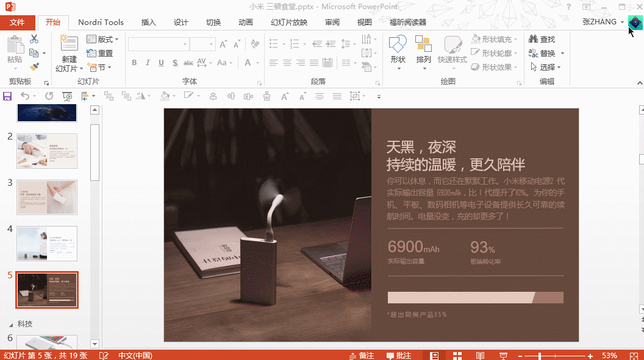
Task: Click the Cut scissors icon
Action: pos(34,39)
